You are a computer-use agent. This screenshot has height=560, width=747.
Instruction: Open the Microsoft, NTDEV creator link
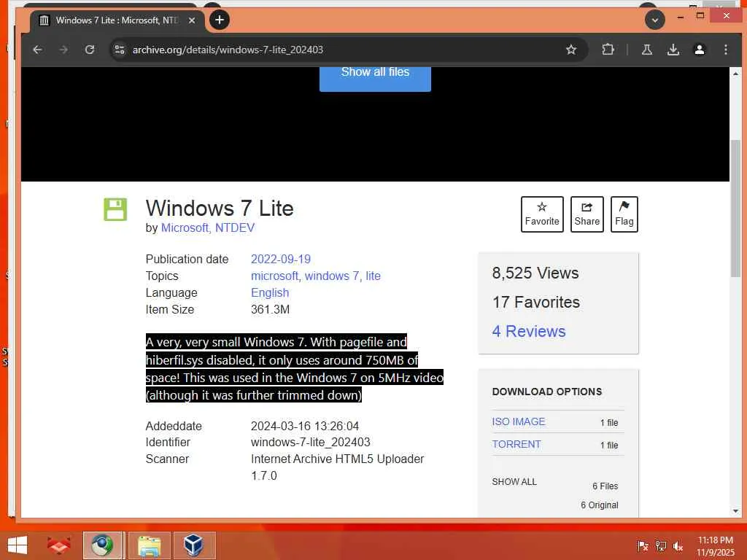208,228
